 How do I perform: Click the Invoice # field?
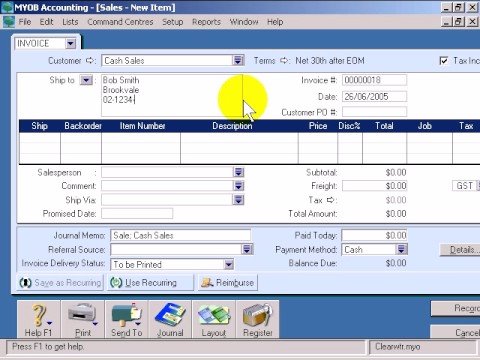point(374,80)
